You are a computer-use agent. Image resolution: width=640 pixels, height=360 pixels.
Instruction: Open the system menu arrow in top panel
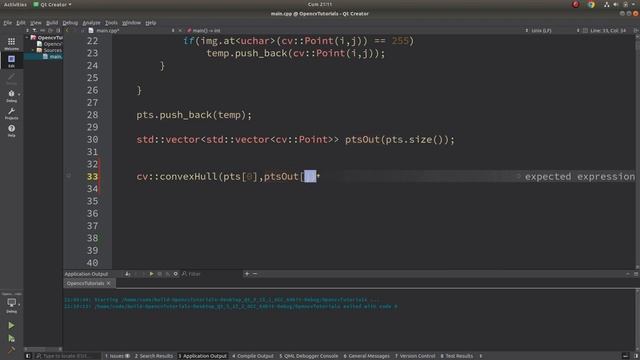click(633, 4)
